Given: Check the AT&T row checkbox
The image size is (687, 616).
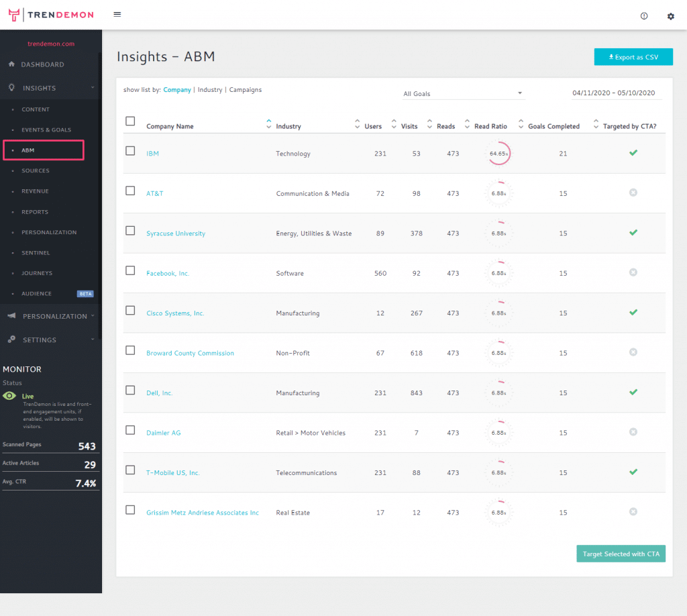Looking at the screenshot, I should [130, 191].
